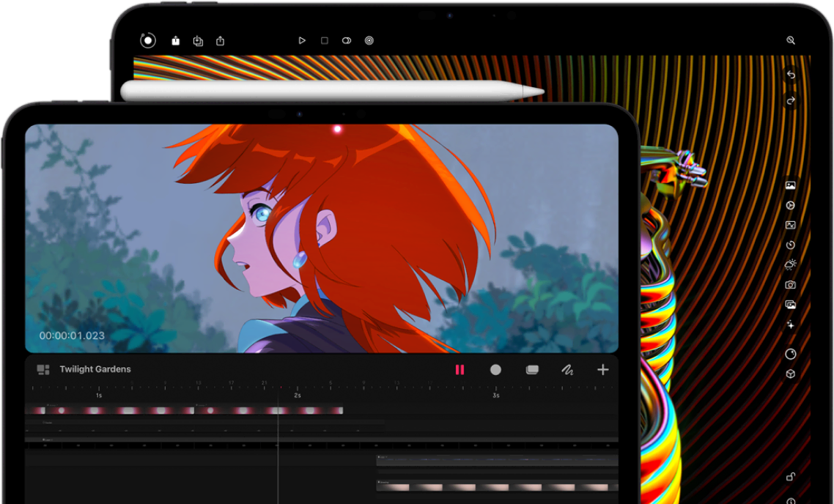Click the 2s mark on timeline ruler
The width and height of the screenshot is (834, 504).
[x=298, y=396]
